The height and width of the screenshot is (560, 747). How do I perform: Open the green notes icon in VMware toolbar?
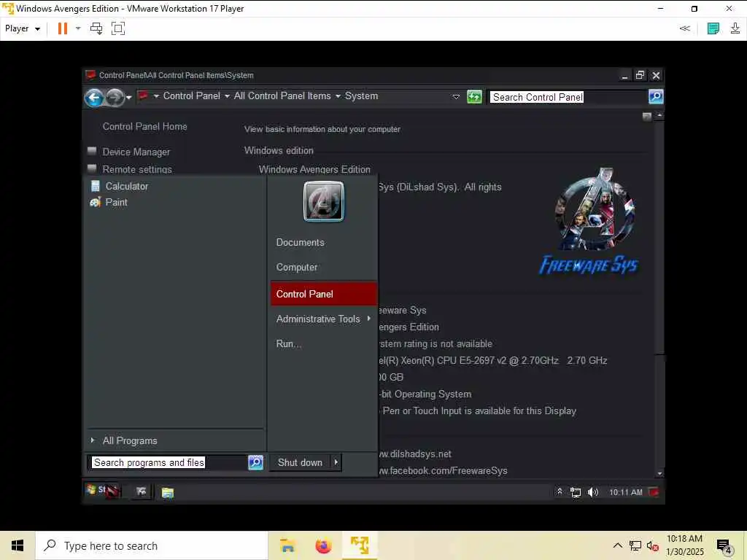(713, 28)
